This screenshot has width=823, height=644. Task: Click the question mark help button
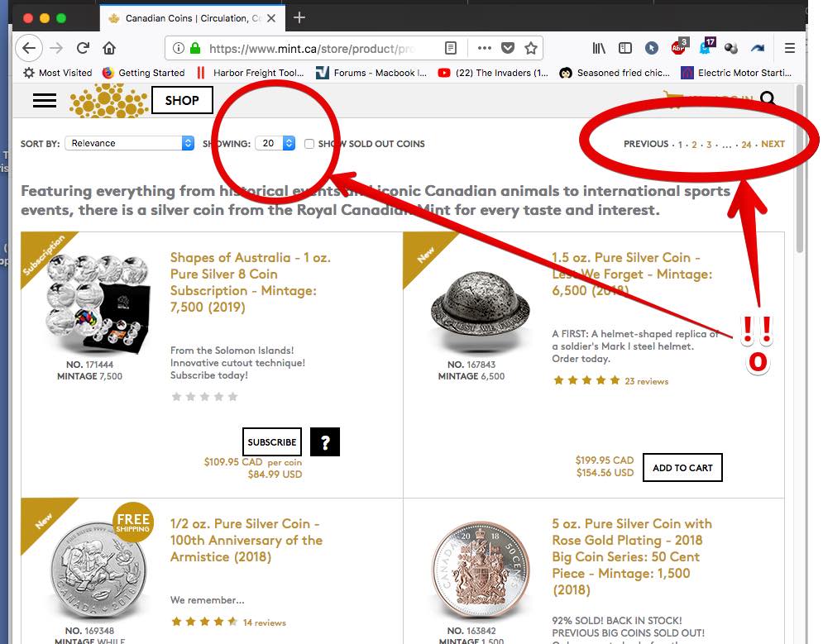pos(325,441)
